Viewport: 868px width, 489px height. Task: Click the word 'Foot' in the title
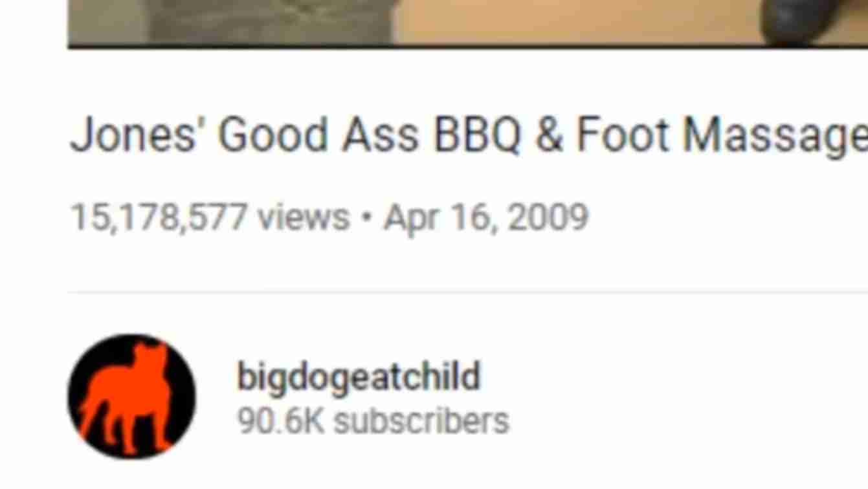point(623,136)
